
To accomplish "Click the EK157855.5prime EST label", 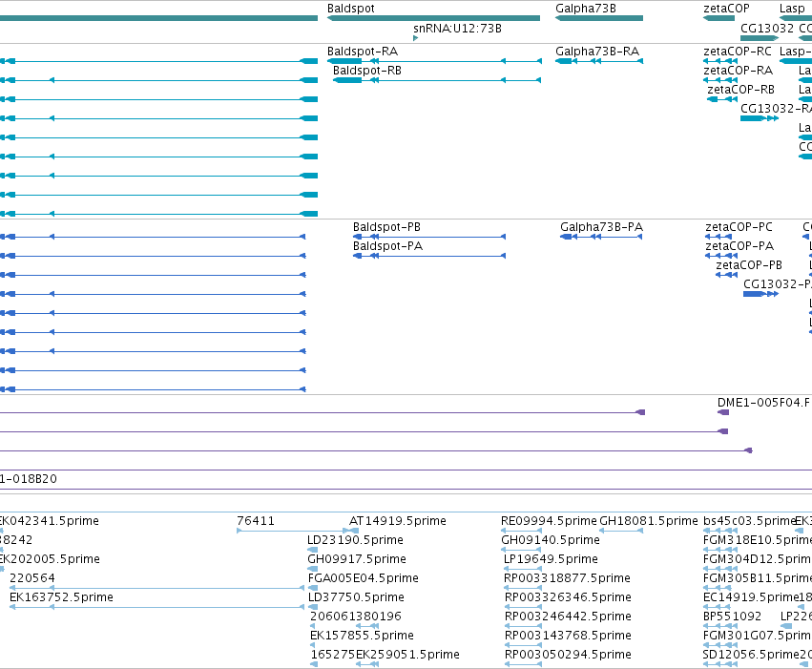I will click(x=362, y=636).
